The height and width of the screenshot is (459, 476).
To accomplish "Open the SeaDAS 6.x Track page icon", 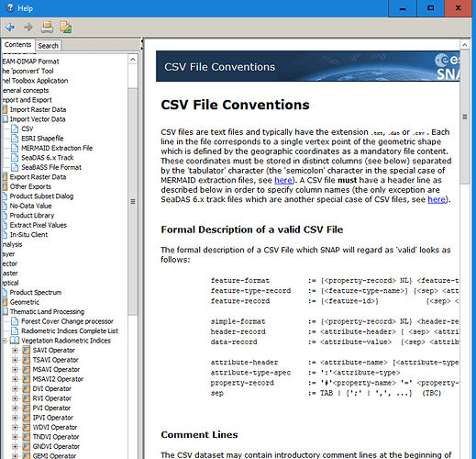I will coord(15,158).
